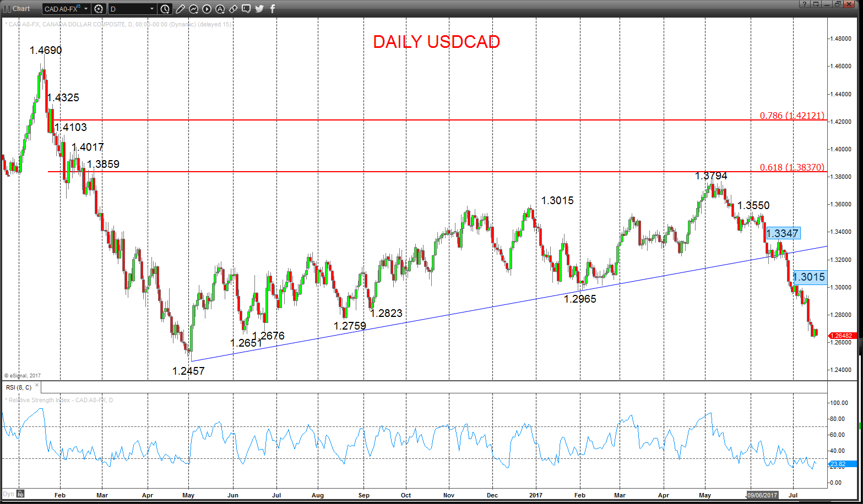This screenshot has width=863, height=504.
Task: Open the symbol dropdown showing CAD A0-FX
Action: (67, 9)
